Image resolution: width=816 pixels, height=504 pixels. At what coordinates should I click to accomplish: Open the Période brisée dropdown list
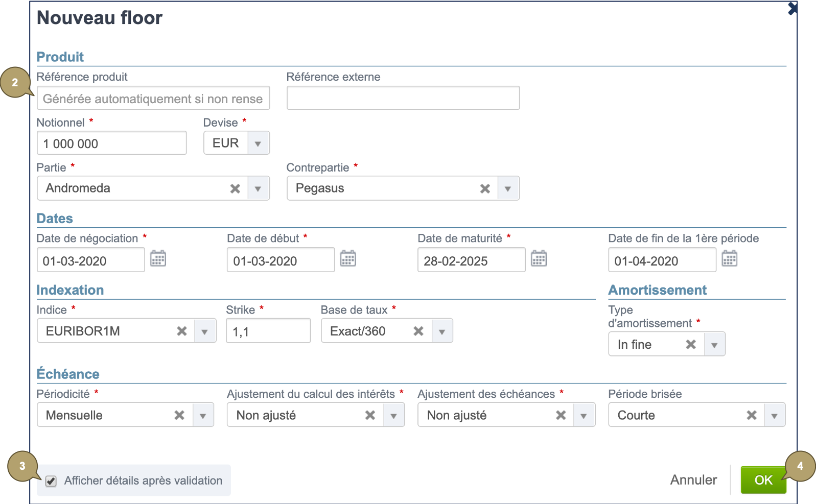coord(774,415)
